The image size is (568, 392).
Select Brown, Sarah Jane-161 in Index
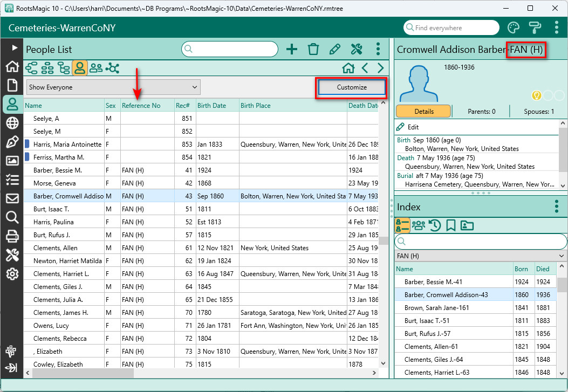point(475,308)
